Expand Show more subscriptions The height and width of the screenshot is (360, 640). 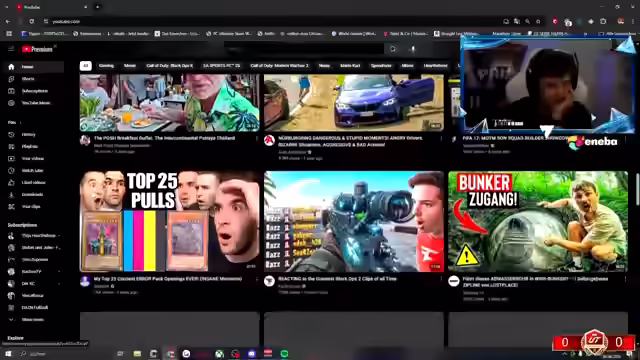point(33,320)
